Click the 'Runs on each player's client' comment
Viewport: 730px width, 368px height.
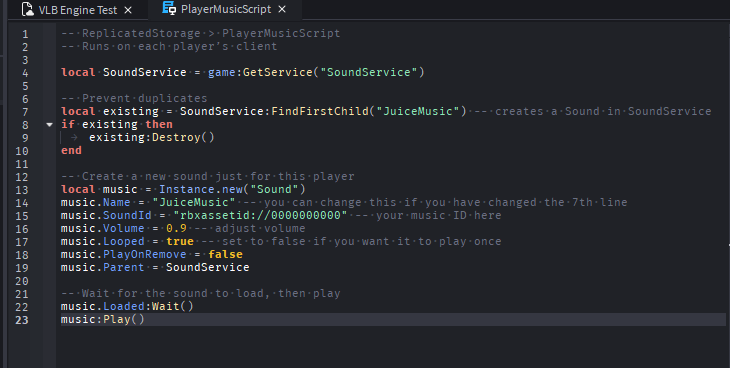tap(169, 46)
